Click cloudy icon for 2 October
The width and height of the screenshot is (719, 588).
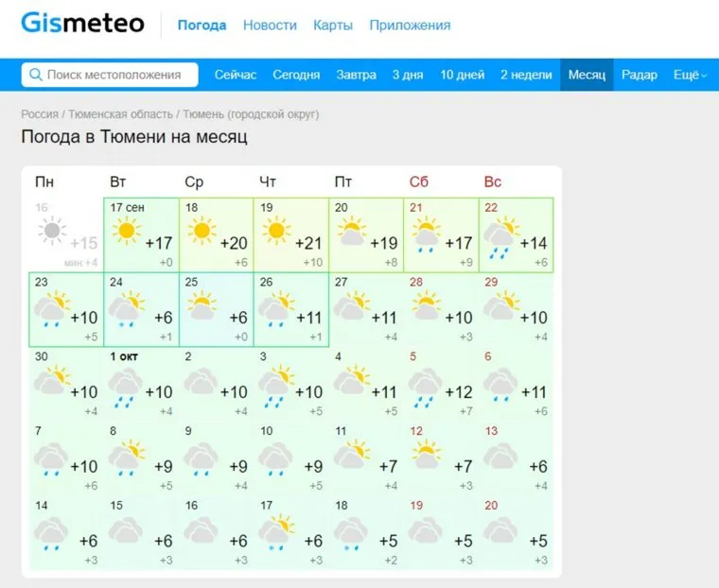click(x=200, y=382)
